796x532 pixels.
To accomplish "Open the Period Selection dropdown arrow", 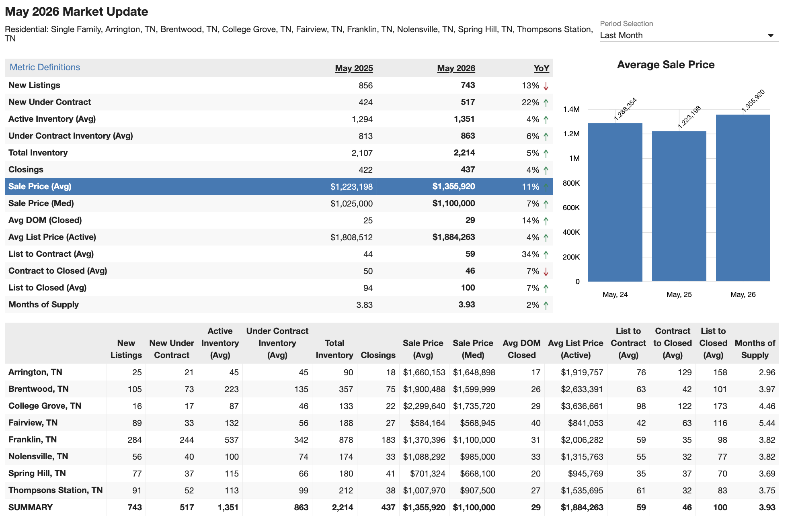I will click(x=771, y=35).
